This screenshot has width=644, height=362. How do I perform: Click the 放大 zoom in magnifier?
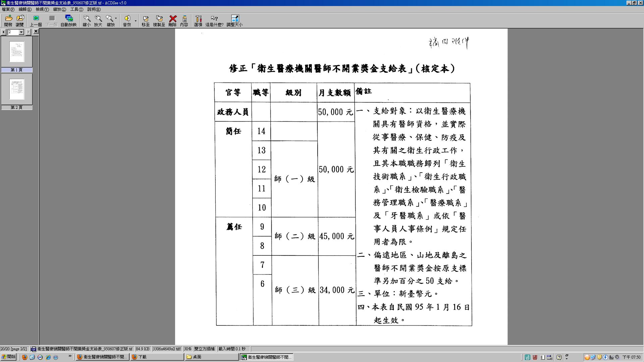coord(98,20)
